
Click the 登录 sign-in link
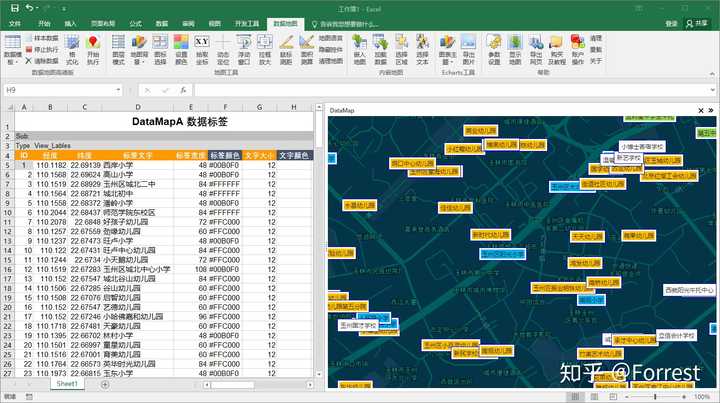point(671,23)
